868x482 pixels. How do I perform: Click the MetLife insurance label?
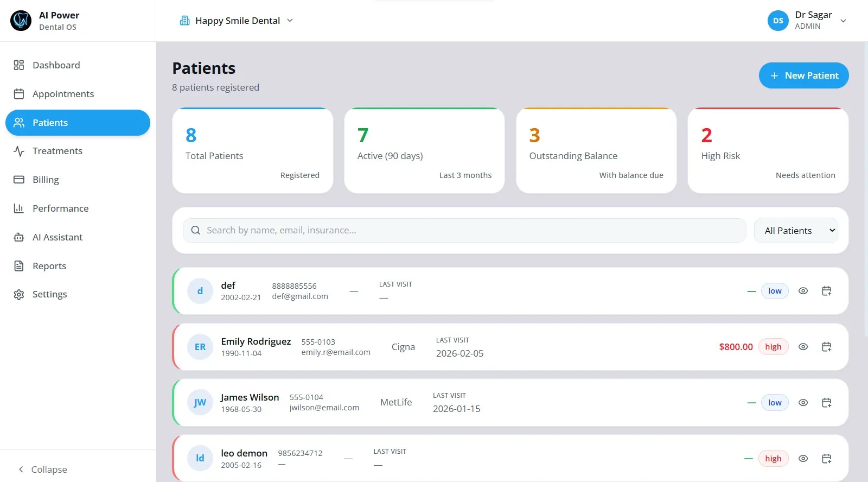(396, 402)
